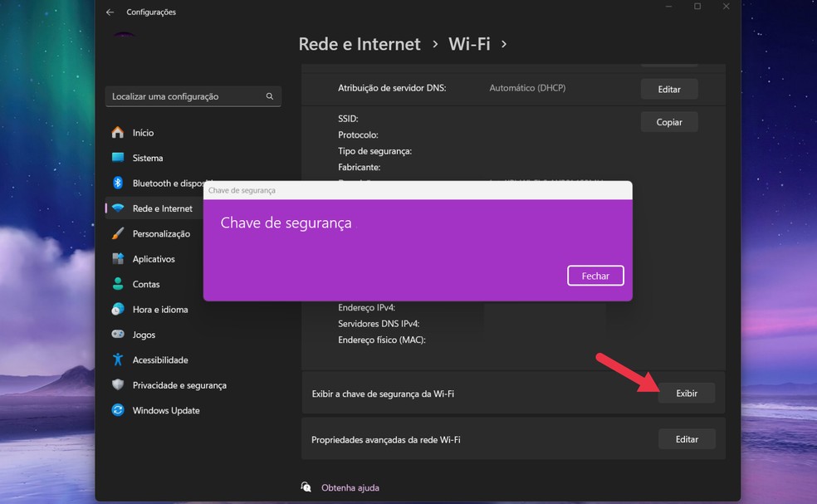Click 'Propriedades avançadas da rede Wi-Fi' text

(x=385, y=440)
